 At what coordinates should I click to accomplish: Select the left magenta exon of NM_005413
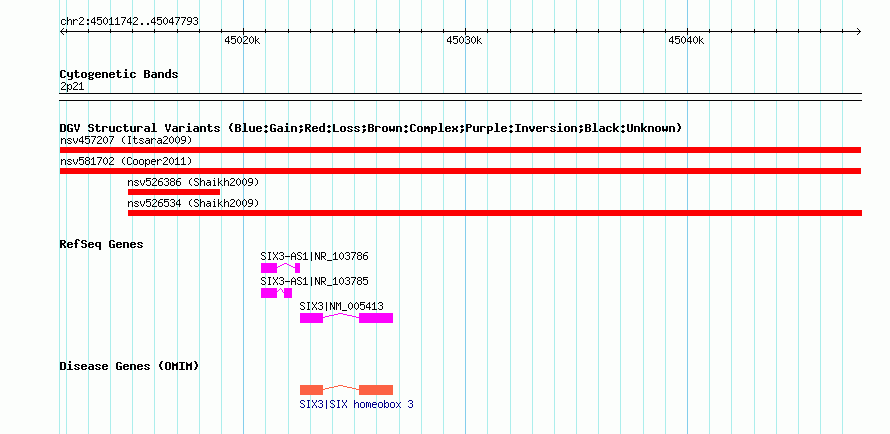[312, 318]
